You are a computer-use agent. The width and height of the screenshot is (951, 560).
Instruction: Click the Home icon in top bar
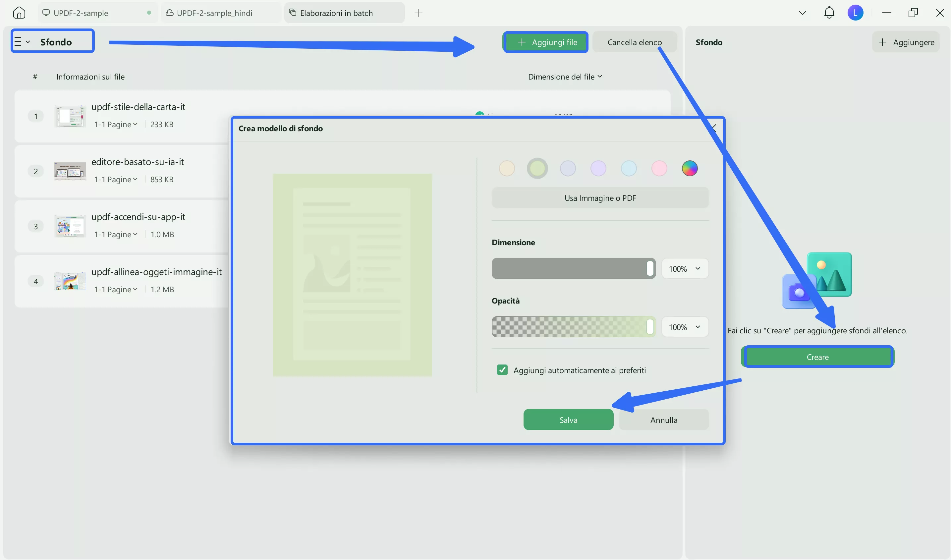point(19,13)
